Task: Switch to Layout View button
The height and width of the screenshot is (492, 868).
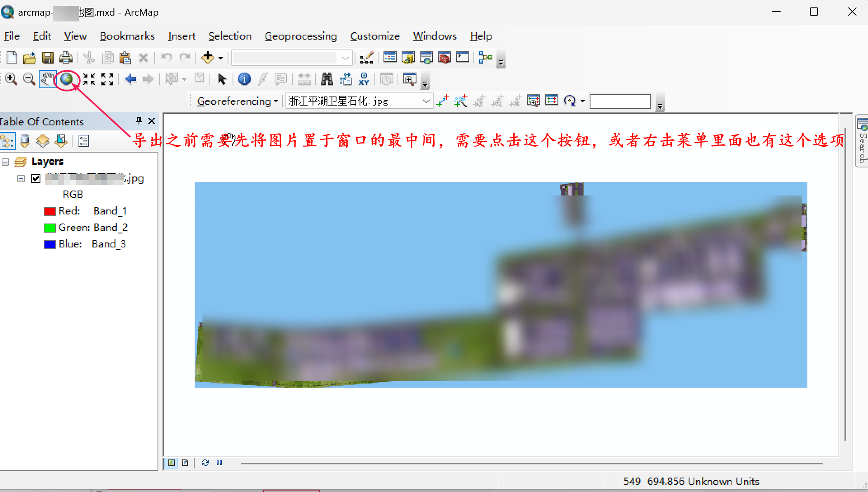Action: [185, 463]
